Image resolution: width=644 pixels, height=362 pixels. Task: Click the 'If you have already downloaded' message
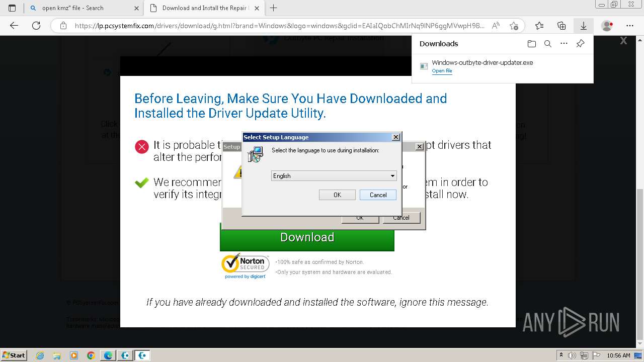pos(317,302)
